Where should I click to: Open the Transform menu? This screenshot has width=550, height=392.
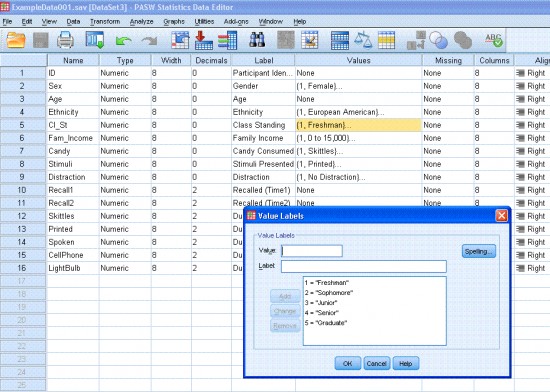pos(105,22)
